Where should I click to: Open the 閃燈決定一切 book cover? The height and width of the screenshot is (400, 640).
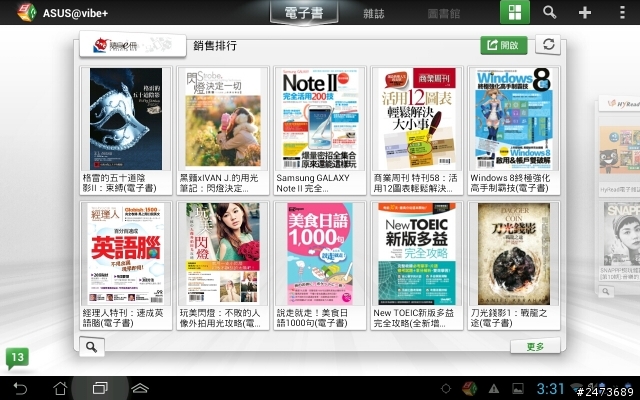pyautogui.click(x=223, y=118)
